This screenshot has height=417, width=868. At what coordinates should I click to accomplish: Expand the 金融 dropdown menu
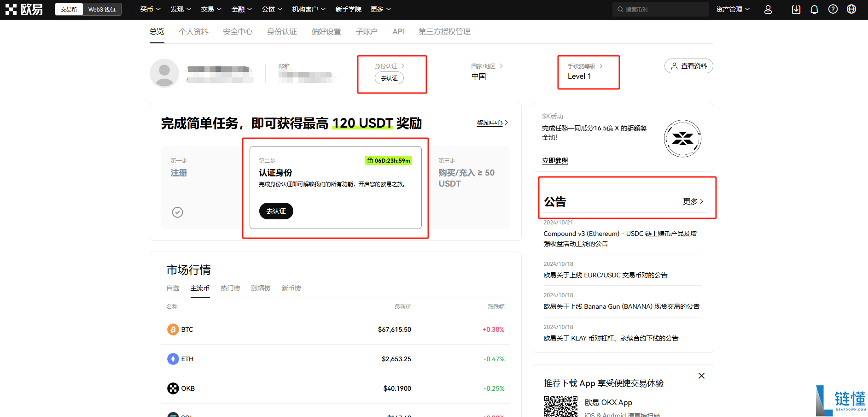(242, 9)
